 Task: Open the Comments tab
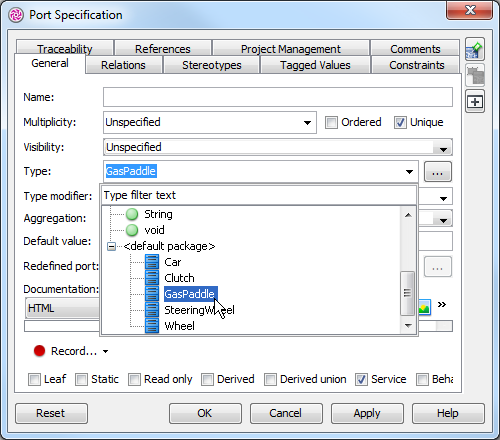(415, 49)
